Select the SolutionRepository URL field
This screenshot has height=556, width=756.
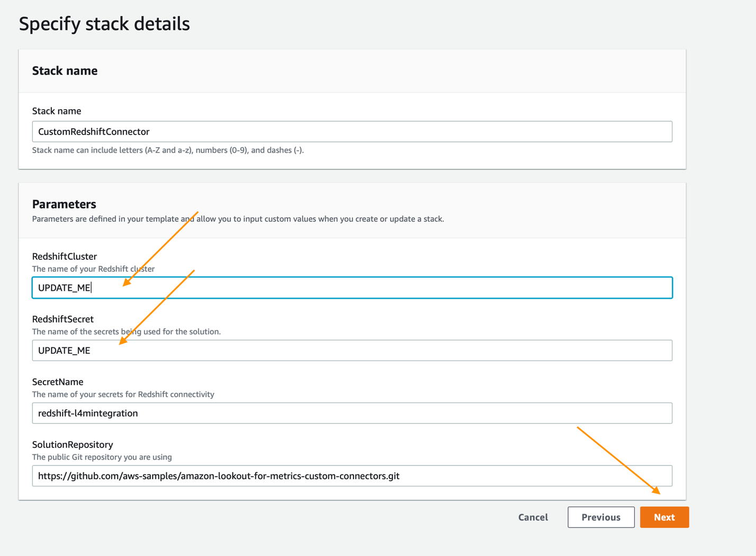click(x=352, y=476)
